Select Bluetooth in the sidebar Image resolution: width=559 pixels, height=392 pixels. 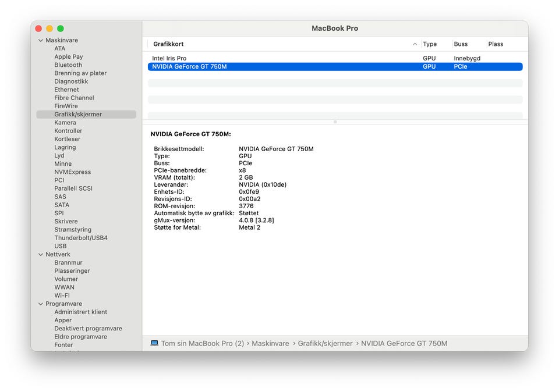coord(68,65)
